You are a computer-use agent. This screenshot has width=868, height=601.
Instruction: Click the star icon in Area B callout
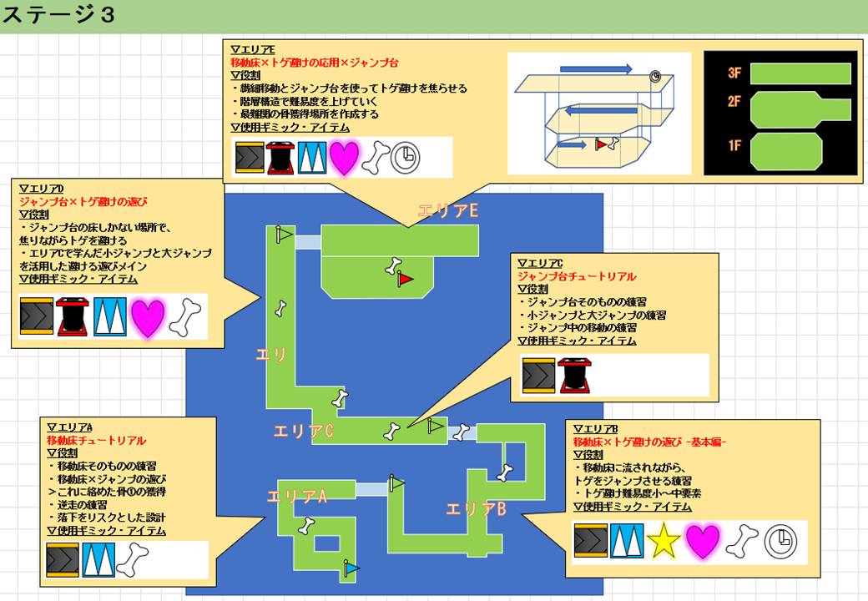click(664, 542)
